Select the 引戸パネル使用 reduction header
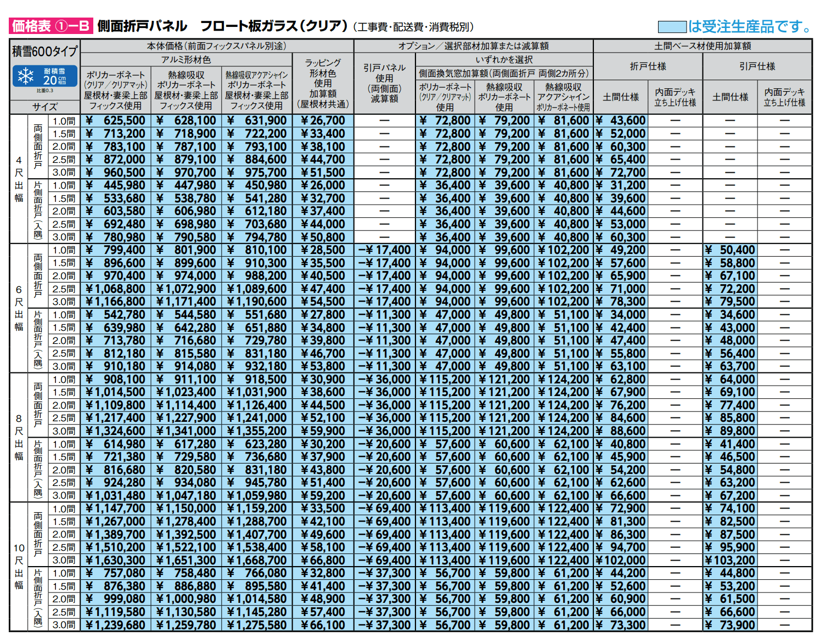This screenshot has height=644, width=820. pyautogui.click(x=384, y=83)
